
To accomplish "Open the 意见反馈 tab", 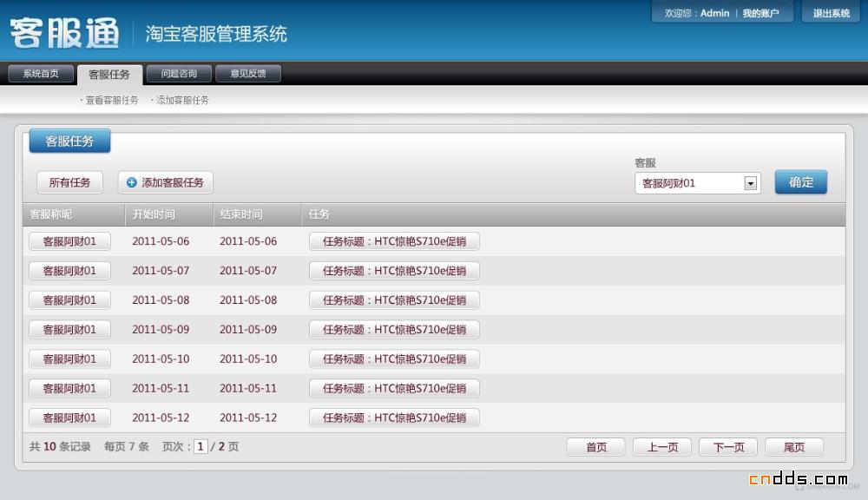I will (248, 74).
